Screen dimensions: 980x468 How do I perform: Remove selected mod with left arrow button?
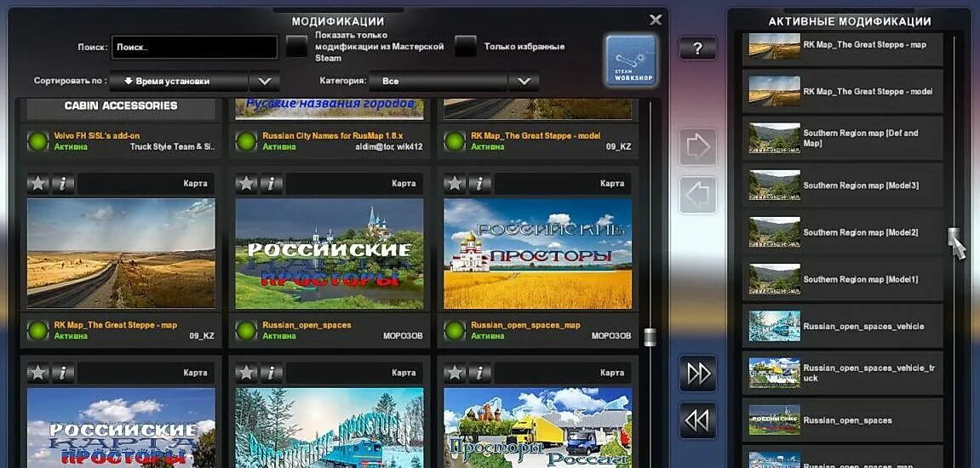tap(697, 195)
